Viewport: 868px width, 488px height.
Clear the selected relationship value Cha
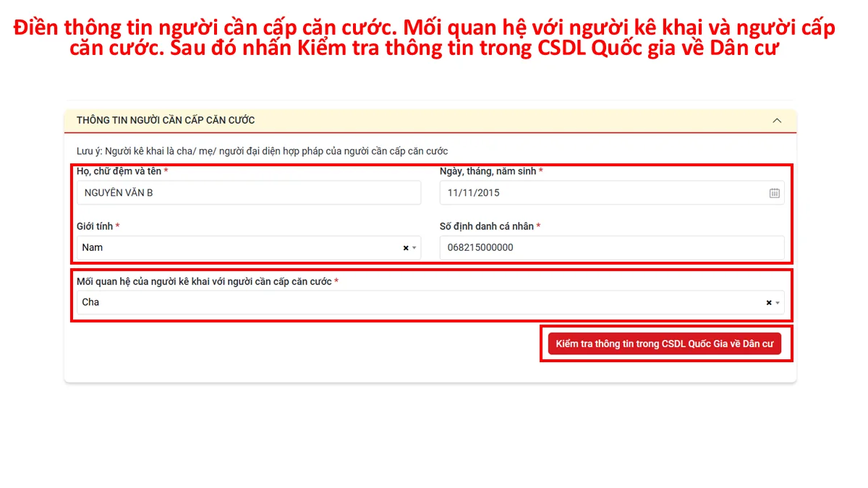coord(769,303)
